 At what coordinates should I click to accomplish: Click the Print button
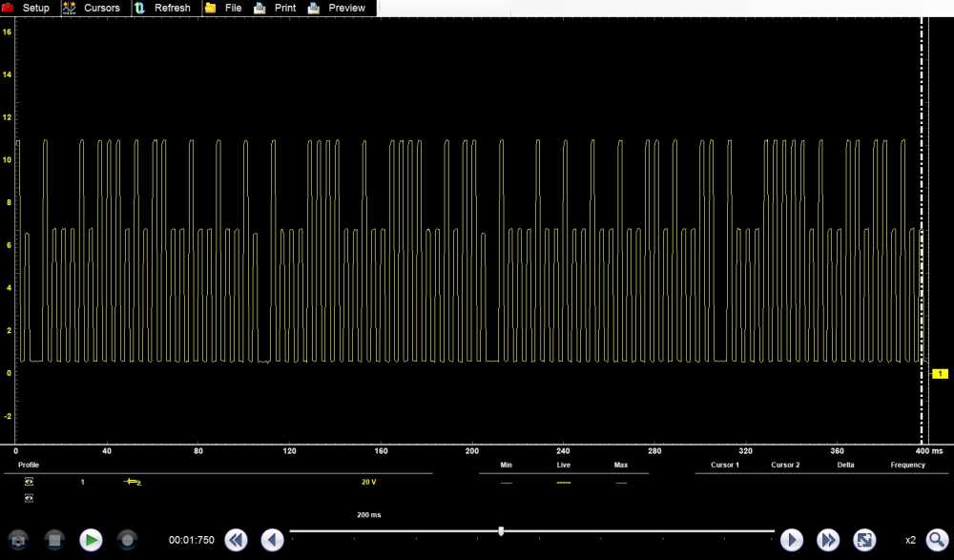click(x=277, y=8)
